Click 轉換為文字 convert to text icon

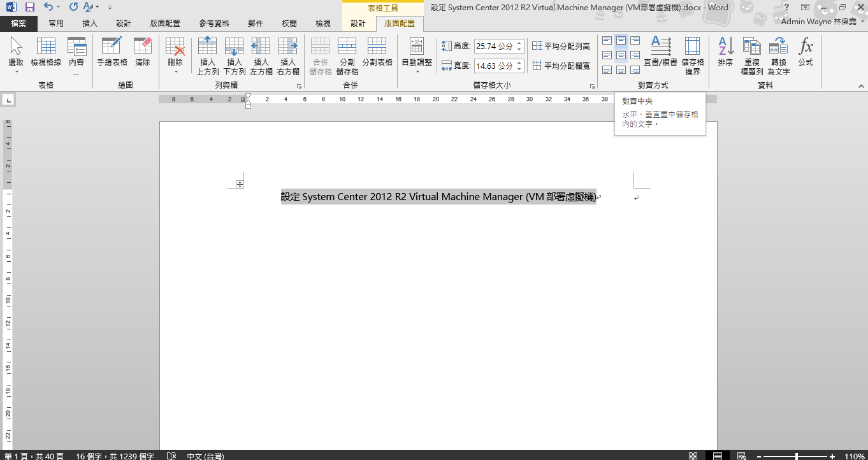point(779,56)
